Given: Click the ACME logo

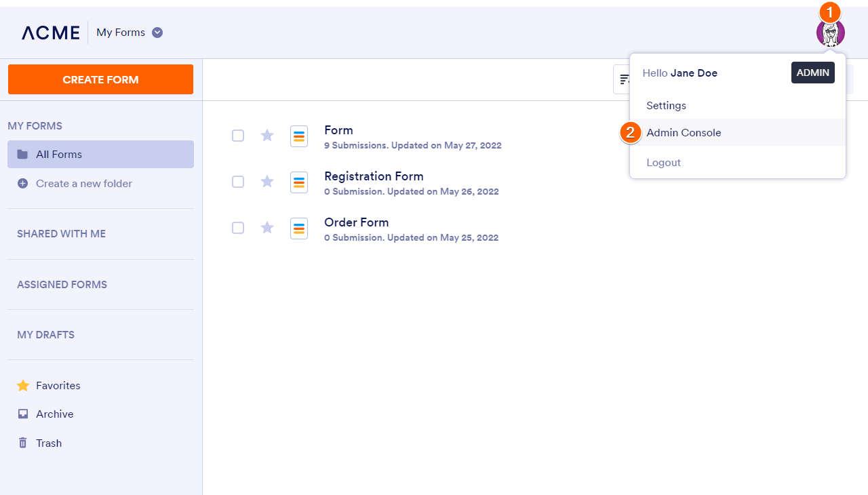Looking at the screenshot, I should (50, 33).
